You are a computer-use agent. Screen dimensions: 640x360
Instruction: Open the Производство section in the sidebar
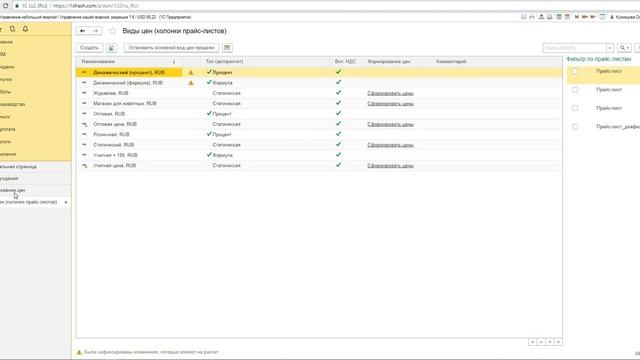pyautogui.click(x=13, y=104)
